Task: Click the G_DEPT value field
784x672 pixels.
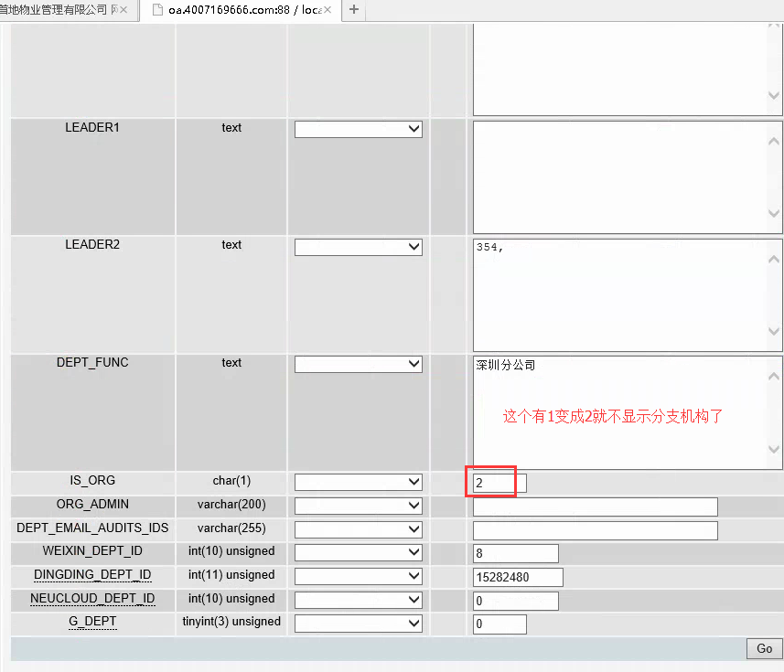Action: [499, 624]
